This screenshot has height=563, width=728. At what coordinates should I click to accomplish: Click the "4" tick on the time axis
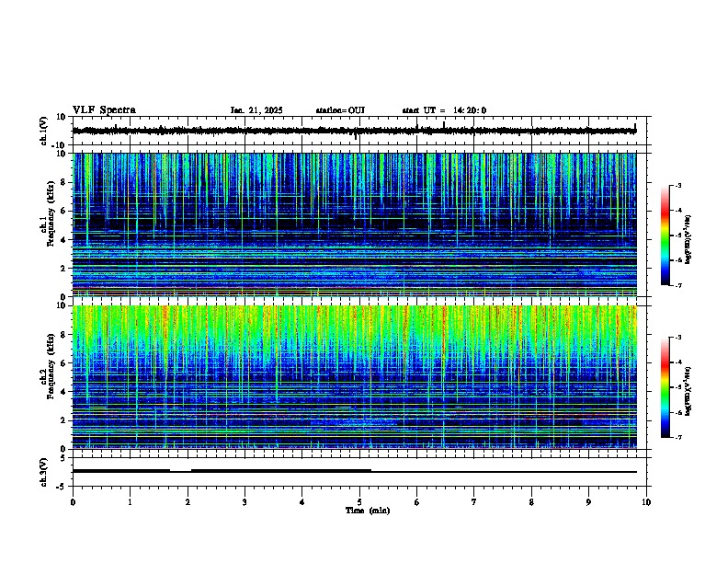[x=302, y=502]
